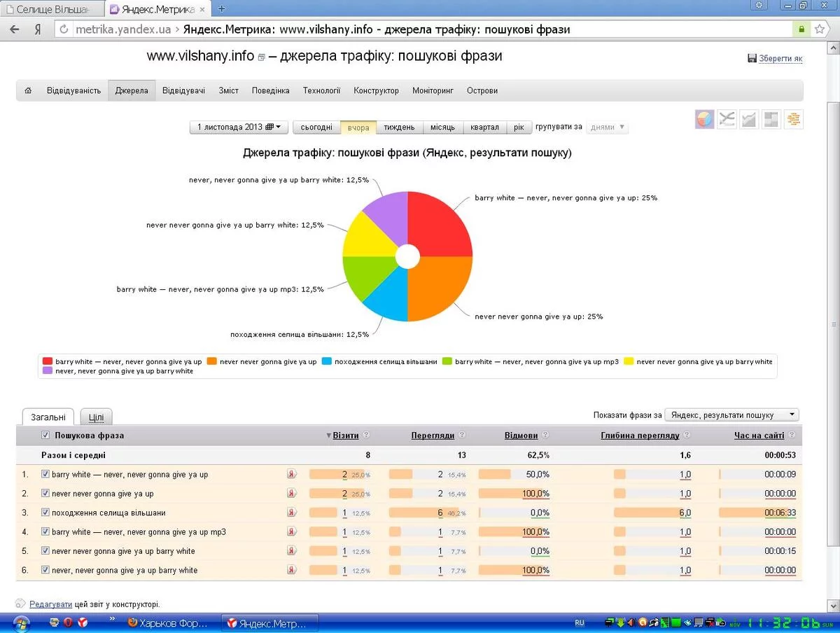Click the browser back arrow
Image resolution: width=840 pixels, height=633 pixels.
(x=14, y=29)
